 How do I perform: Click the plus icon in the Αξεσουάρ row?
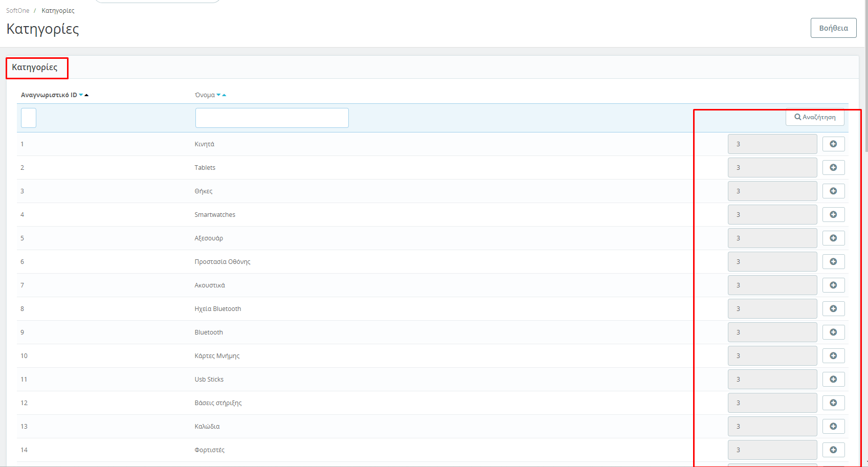pyautogui.click(x=833, y=238)
